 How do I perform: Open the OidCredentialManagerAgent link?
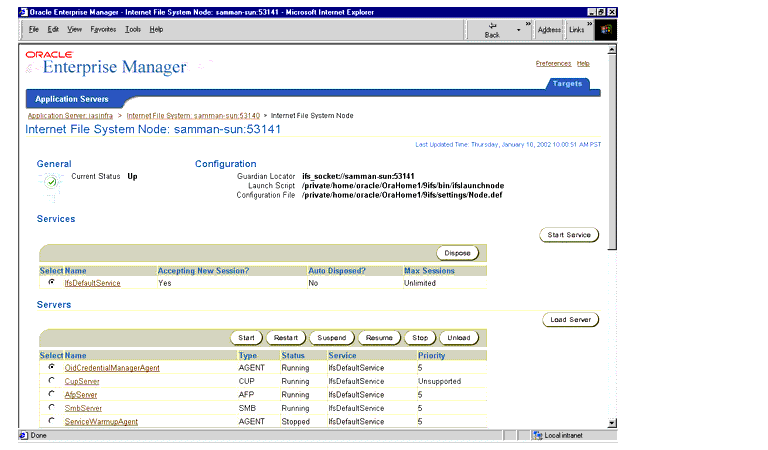tap(112, 368)
